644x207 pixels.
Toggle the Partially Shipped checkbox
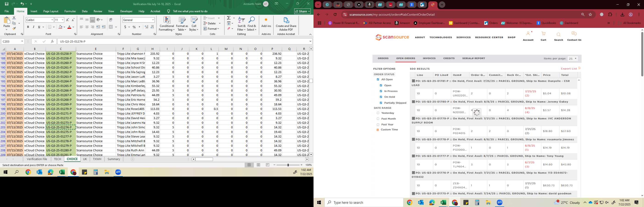[381, 103]
